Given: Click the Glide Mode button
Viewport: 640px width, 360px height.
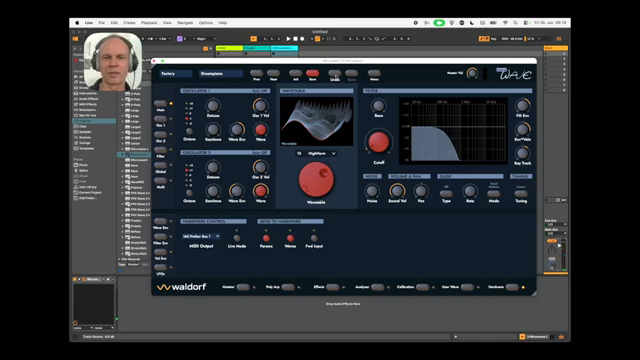Looking at the screenshot, I should (494, 194).
